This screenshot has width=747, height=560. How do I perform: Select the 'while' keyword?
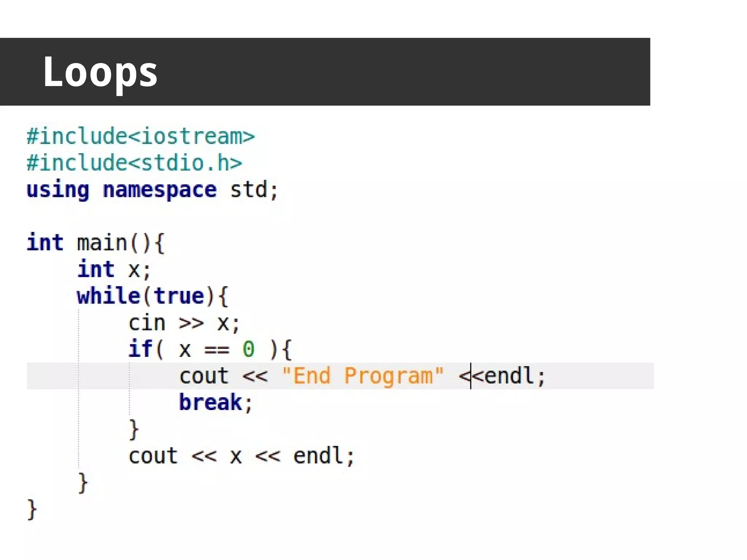pyautogui.click(x=108, y=296)
